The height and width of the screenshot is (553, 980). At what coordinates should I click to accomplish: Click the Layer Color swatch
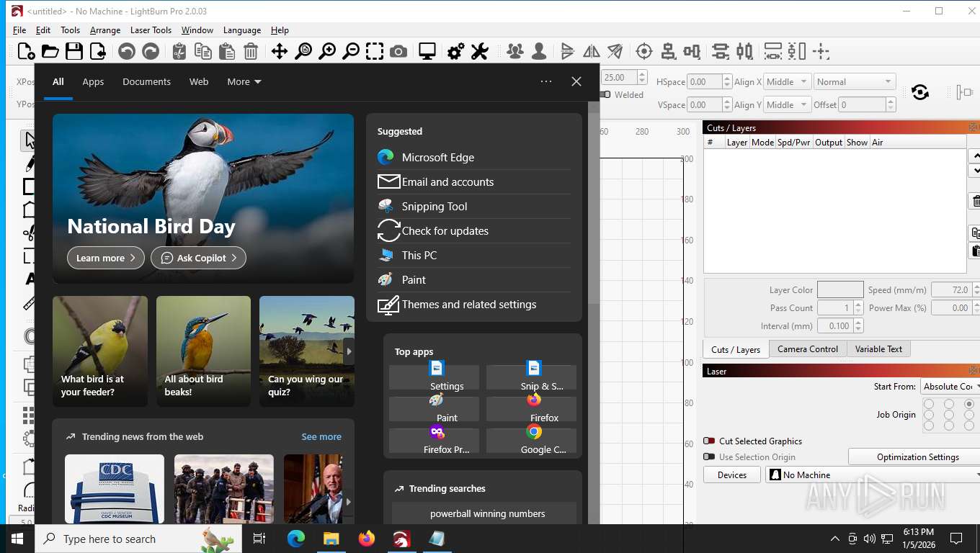[840, 289]
